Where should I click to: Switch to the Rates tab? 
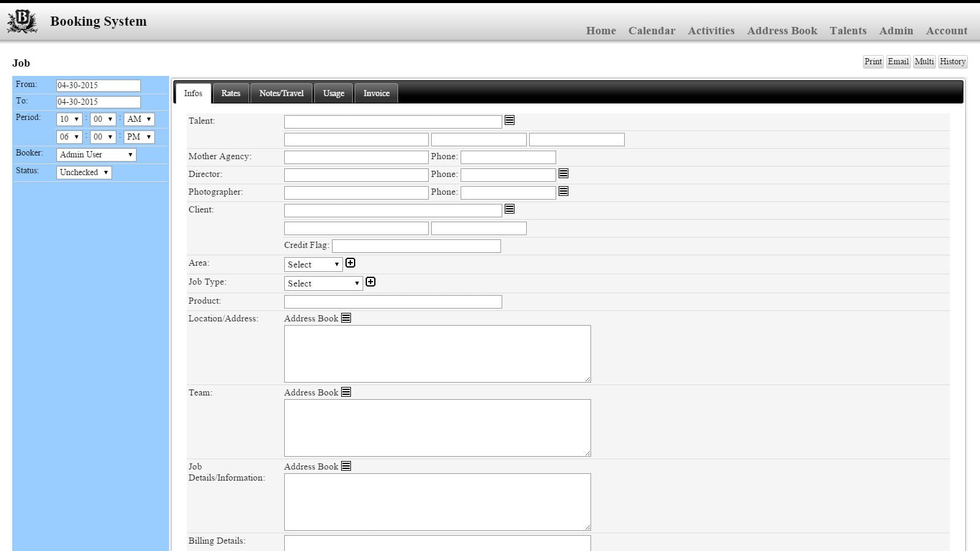(x=231, y=93)
